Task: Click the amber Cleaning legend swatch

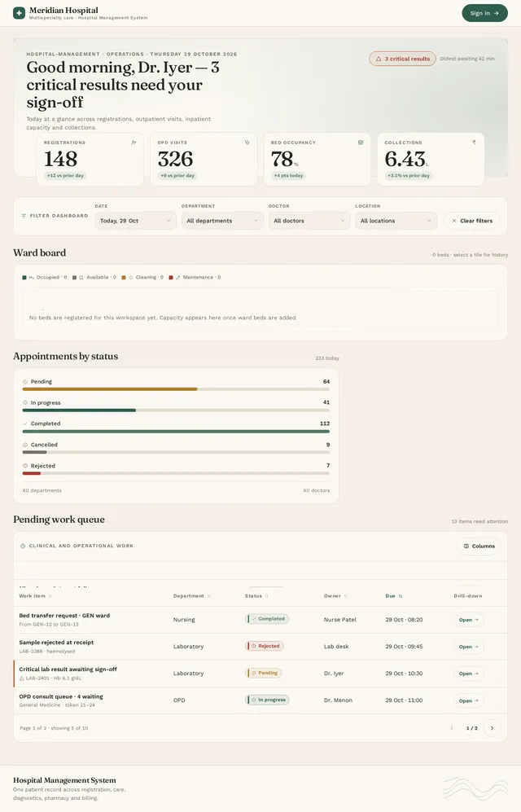Action: pos(124,278)
